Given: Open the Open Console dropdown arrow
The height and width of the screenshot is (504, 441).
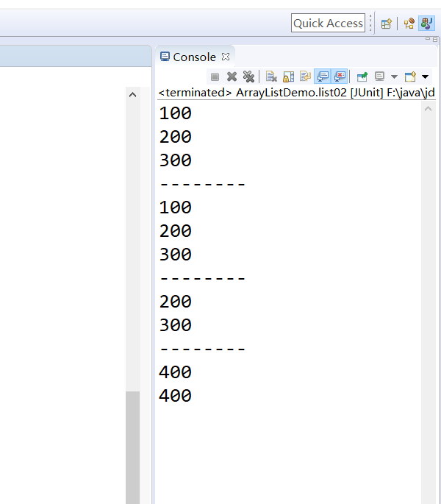Looking at the screenshot, I should tap(425, 77).
